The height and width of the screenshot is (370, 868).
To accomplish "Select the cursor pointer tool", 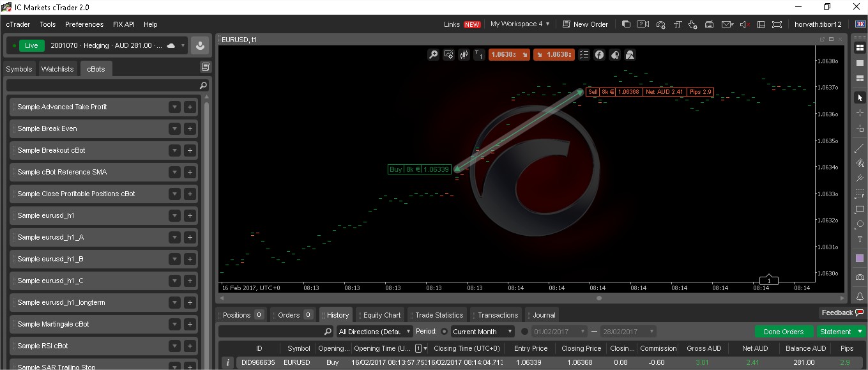I will tap(860, 98).
